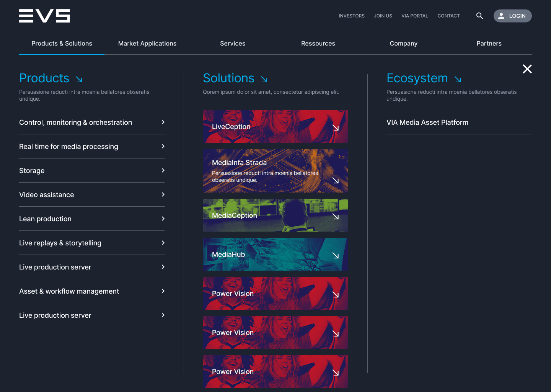Click the arrow icon on second Power Vision card
Image resolution: width=551 pixels, height=392 pixels.
coord(336,333)
